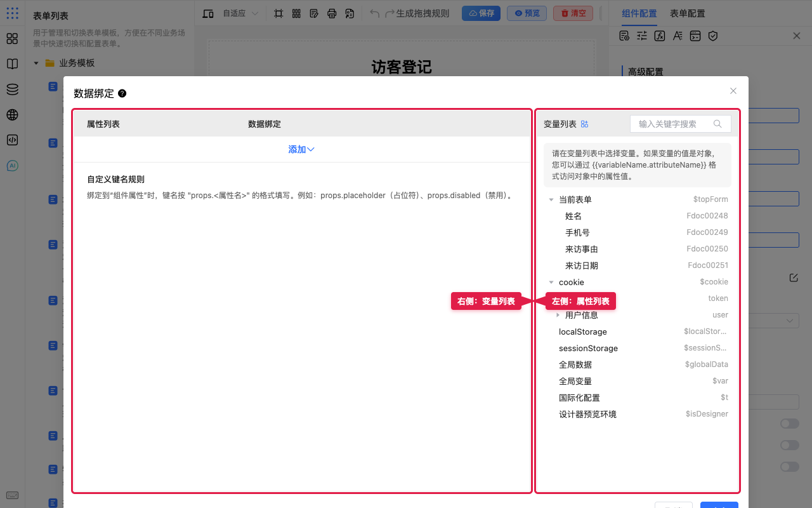This screenshot has width=812, height=508.
Task: Click the first property-list icon under 组件配置
Action: click(624, 36)
